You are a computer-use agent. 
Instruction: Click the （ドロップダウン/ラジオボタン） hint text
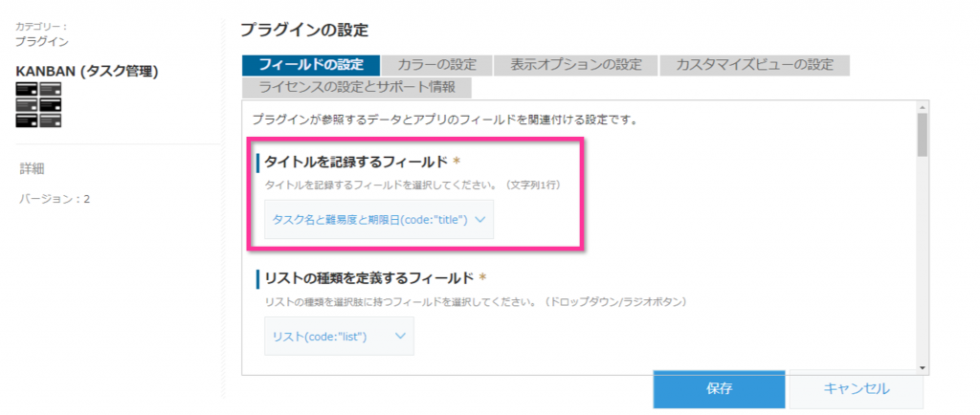click(615, 302)
